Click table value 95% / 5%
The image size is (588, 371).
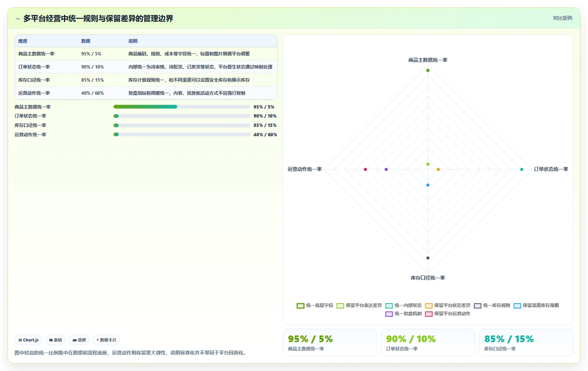click(91, 54)
